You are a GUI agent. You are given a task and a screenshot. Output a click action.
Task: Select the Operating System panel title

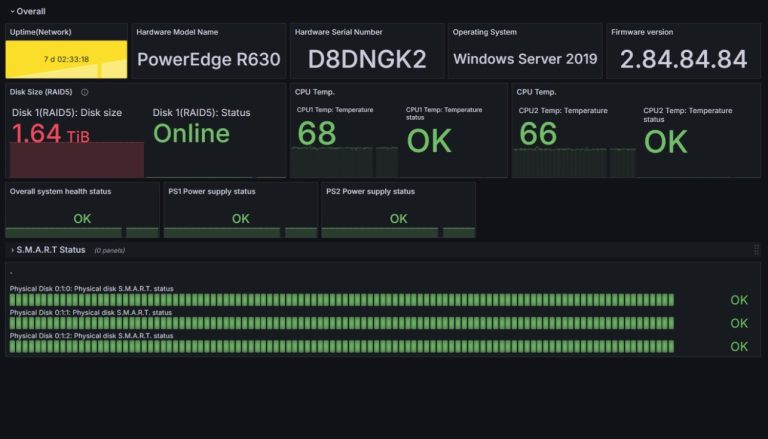(491, 32)
